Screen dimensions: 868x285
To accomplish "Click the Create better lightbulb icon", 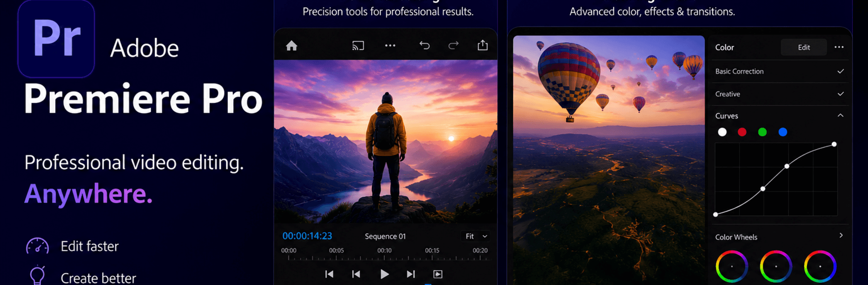I will (x=37, y=275).
